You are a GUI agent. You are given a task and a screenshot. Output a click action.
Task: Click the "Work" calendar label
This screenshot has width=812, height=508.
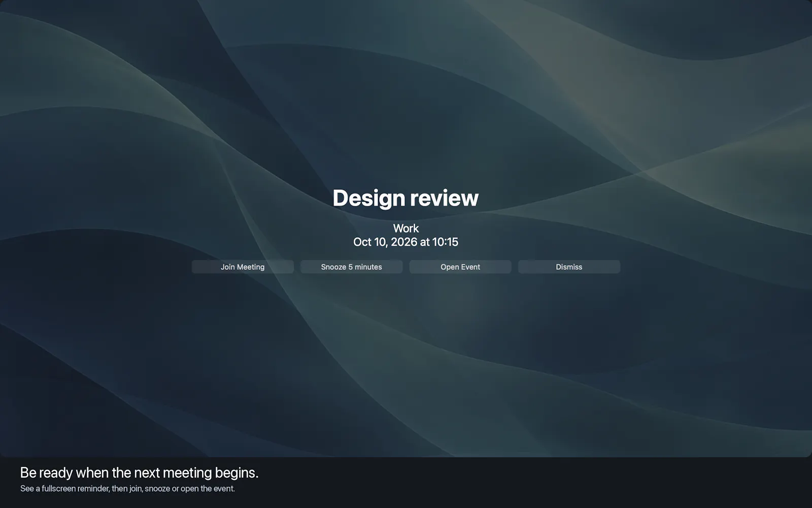click(x=406, y=229)
